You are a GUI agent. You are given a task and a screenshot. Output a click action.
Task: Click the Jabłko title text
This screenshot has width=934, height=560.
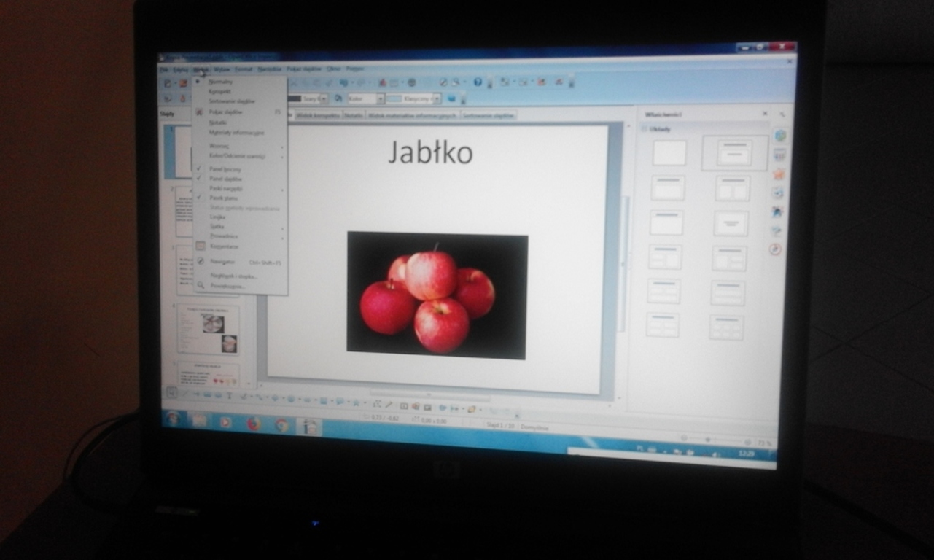tap(430, 152)
